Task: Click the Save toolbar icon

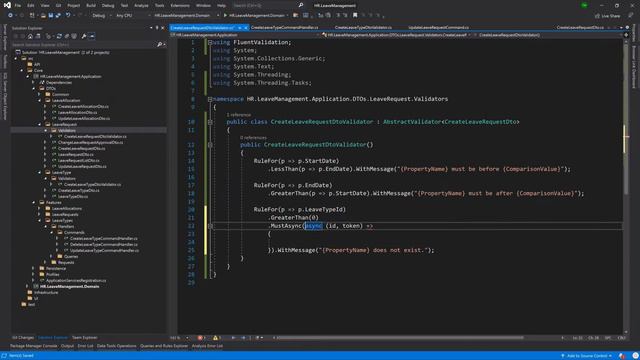Action: coord(51,16)
